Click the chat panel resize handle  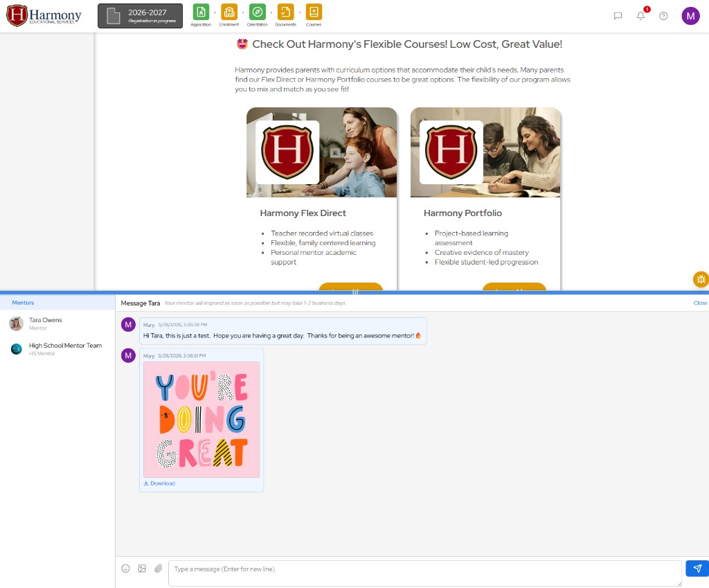click(355, 292)
